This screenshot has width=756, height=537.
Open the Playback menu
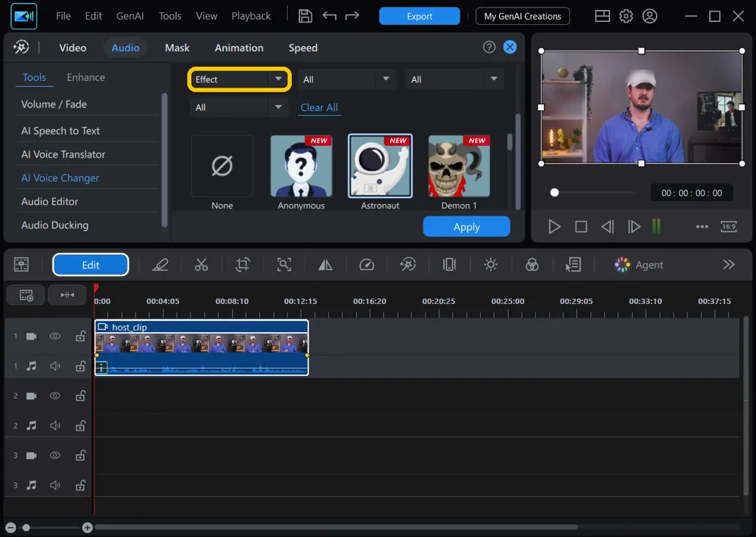pos(251,16)
